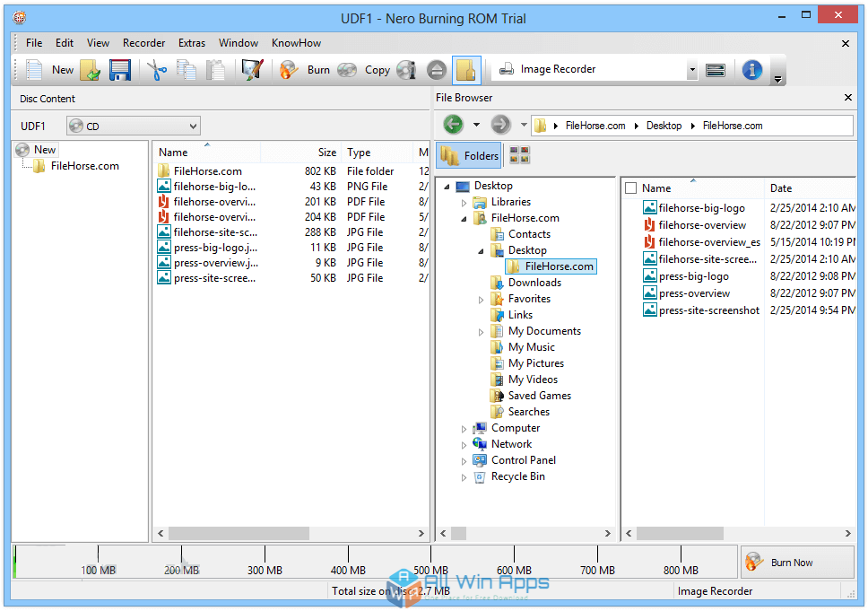Image resolution: width=868 pixels, height=611 pixels.
Task: Select the New disc node in tree
Action: (37, 150)
